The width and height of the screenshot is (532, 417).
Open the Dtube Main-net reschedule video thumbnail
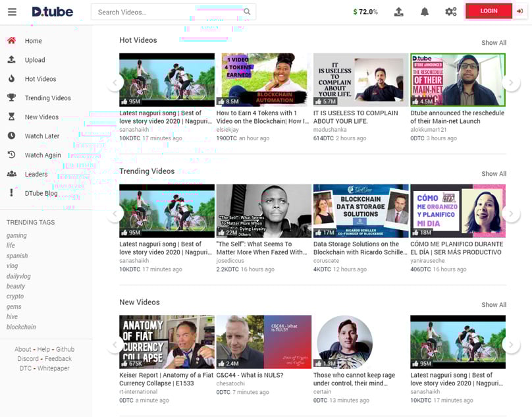point(458,80)
